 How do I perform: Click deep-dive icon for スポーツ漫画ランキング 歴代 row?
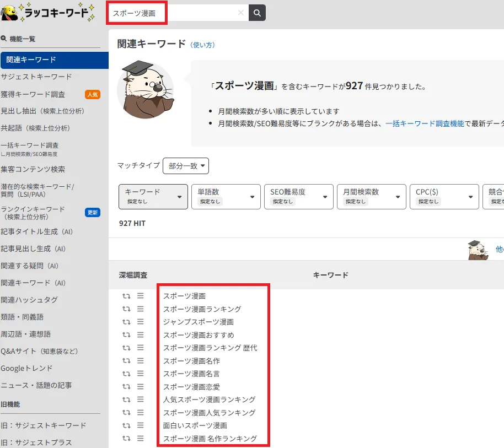(x=126, y=348)
